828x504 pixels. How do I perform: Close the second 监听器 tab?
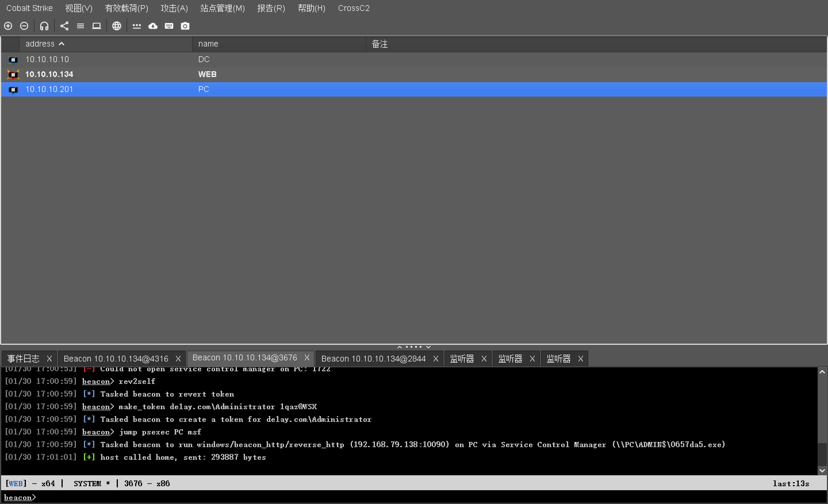[532, 359]
